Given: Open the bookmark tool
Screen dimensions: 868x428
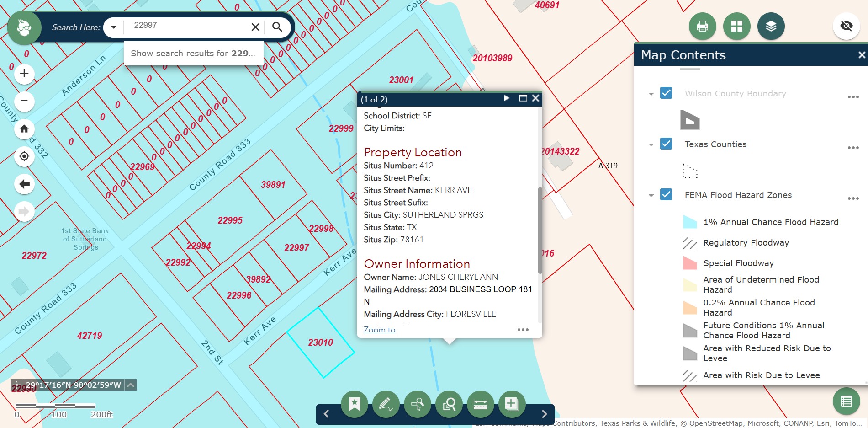Looking at the screenshot, I should click(355, 404).
